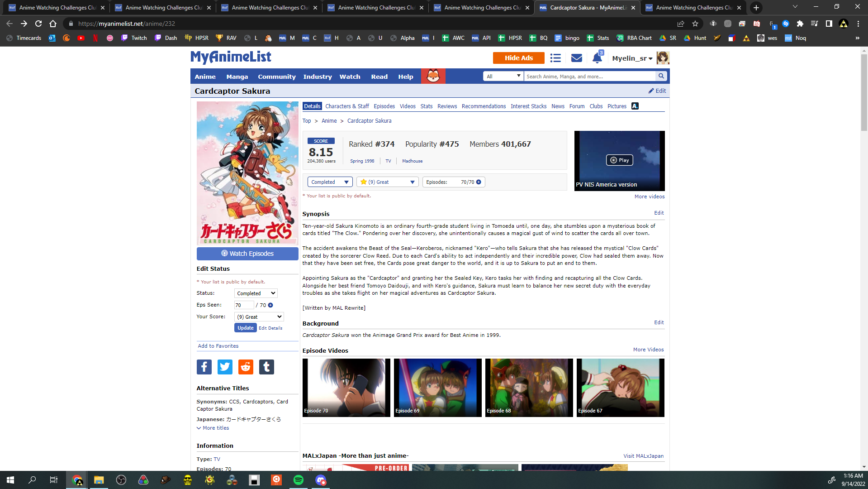Click the MyAnimeList logo
This screenshot has height=489, width=868.
231,57
